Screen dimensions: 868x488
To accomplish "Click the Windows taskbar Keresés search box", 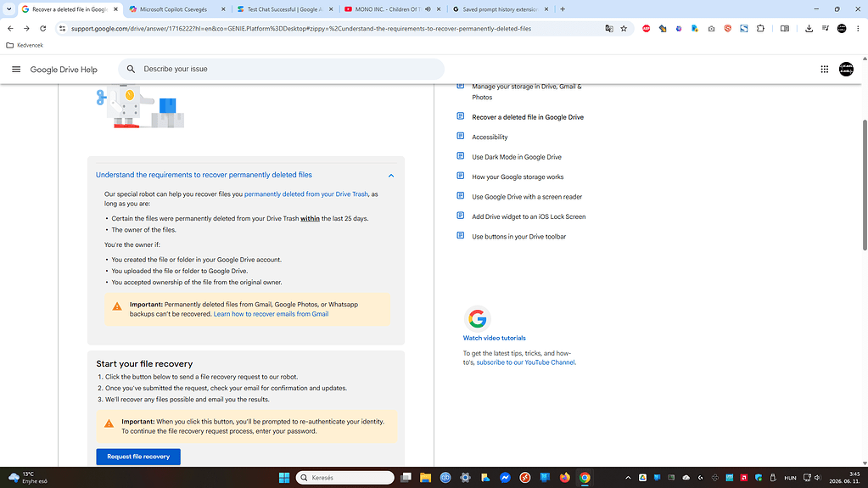I will point(344,478).
